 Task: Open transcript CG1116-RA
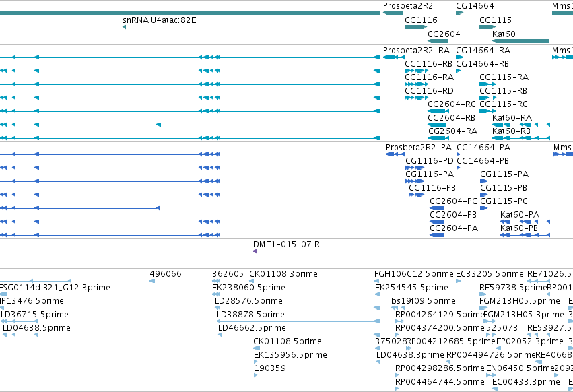coord(430,77)
